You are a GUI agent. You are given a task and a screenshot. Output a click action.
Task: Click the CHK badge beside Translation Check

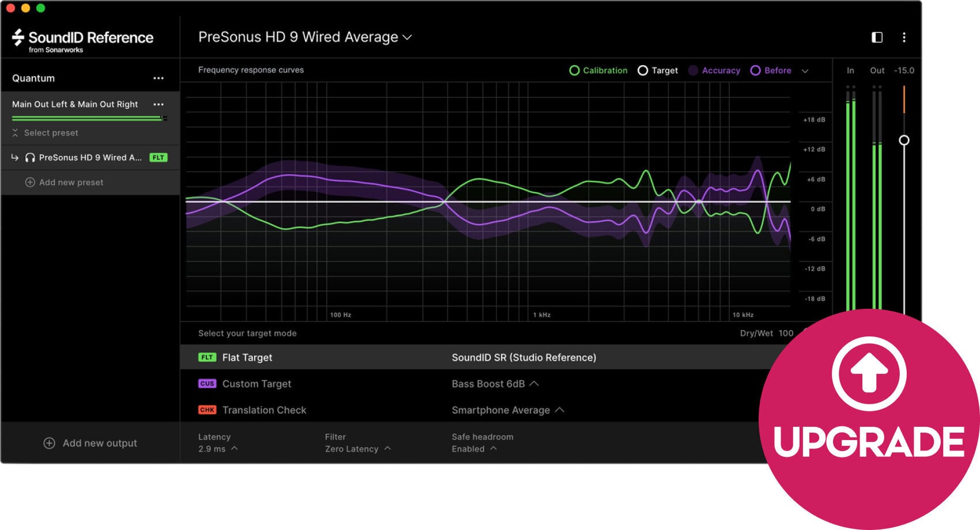pos(207,410)
